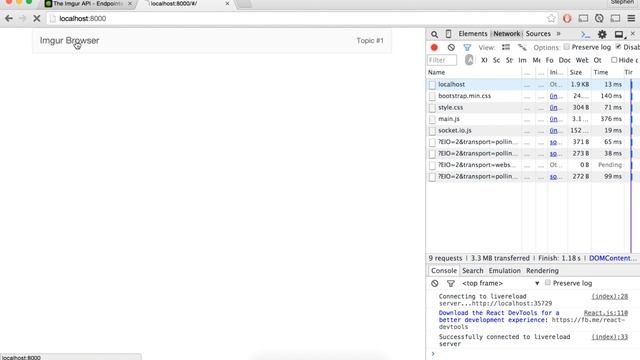Click the red network record button
640x360 pixels.
(x=434, y=47)
